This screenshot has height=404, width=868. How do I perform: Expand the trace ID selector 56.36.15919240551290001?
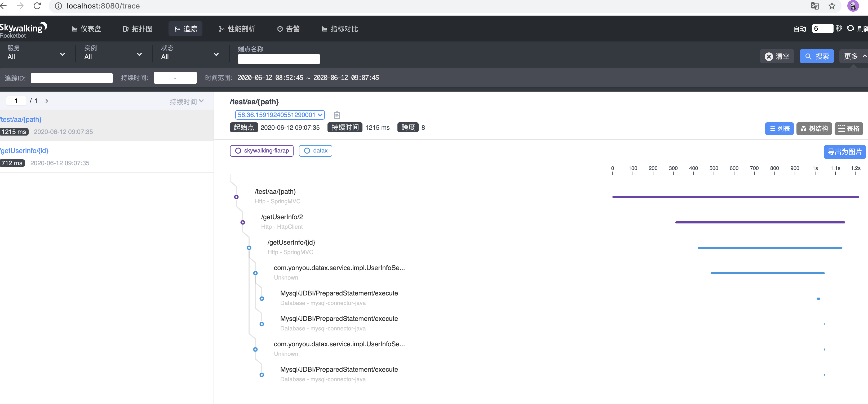coord(279,115)
